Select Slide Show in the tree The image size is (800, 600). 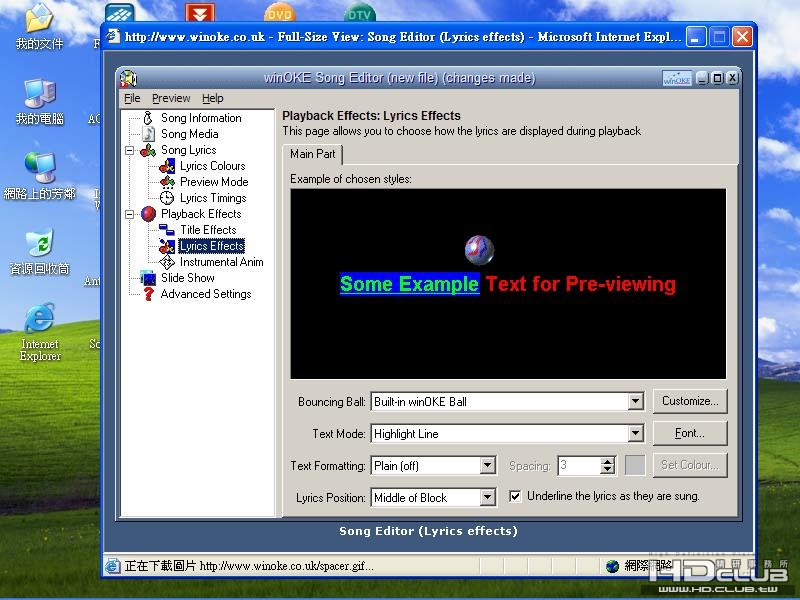pos(188,278)
